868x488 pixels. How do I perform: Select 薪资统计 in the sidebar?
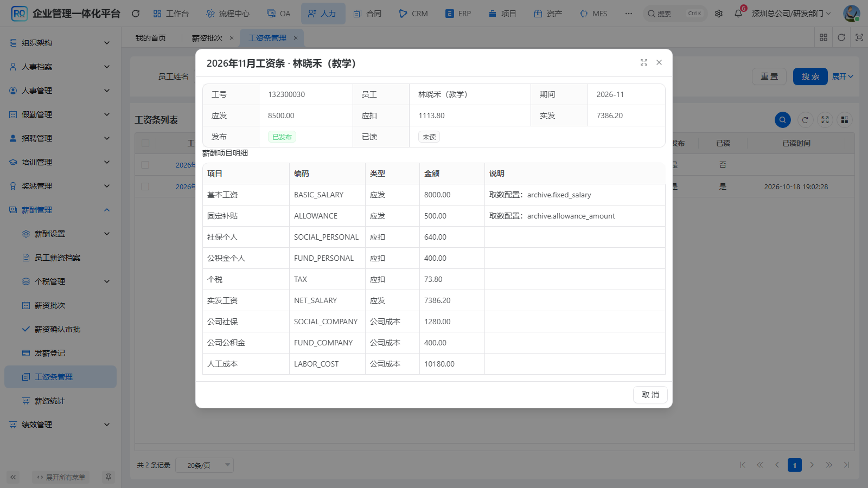click(60, 401)
